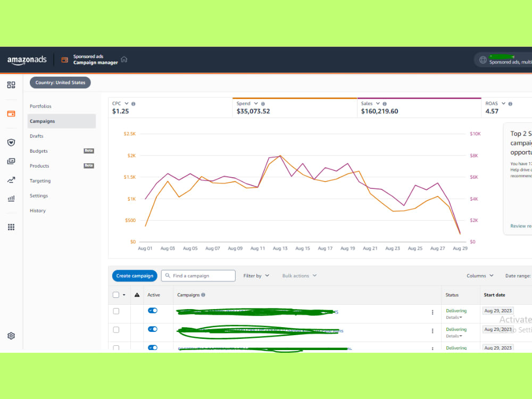Open the home icon beside Campaign manager

[x=124, y=60]
